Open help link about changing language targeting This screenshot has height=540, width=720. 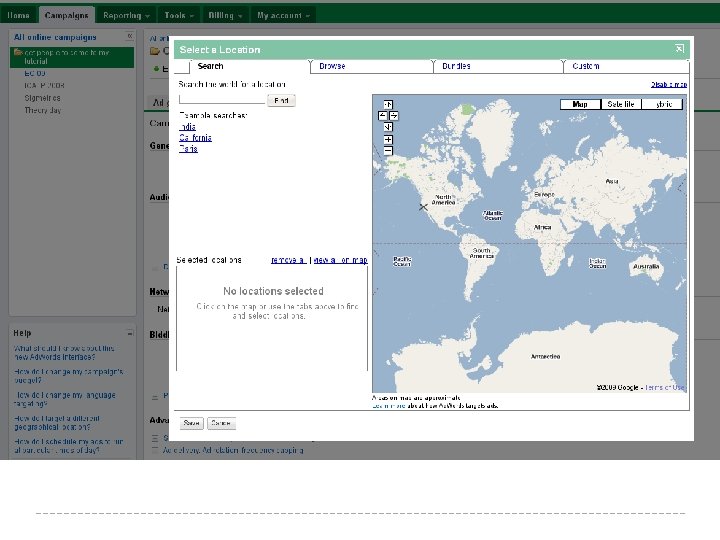[x=65, y=399]
